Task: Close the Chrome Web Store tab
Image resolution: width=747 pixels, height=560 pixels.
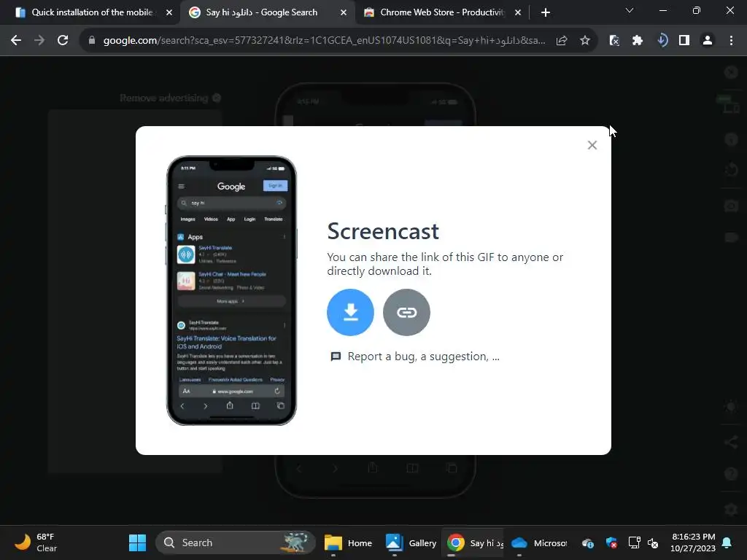Action: [518, 13]
